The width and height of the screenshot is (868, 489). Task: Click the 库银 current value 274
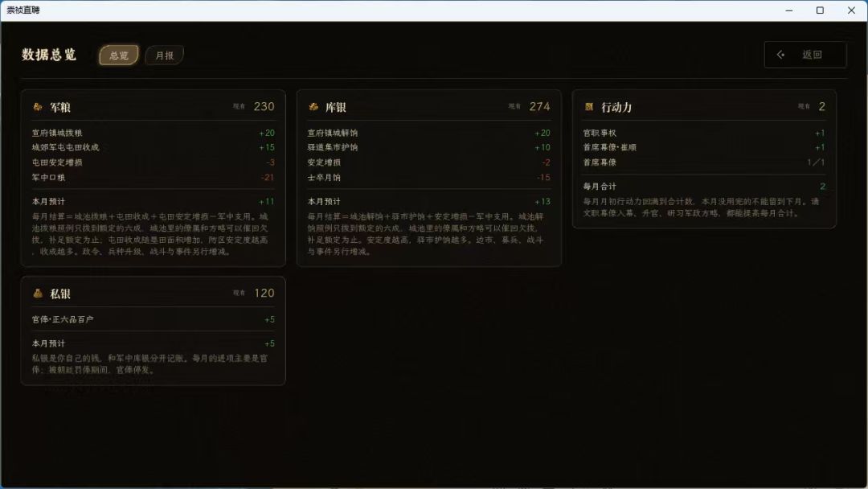540,106
